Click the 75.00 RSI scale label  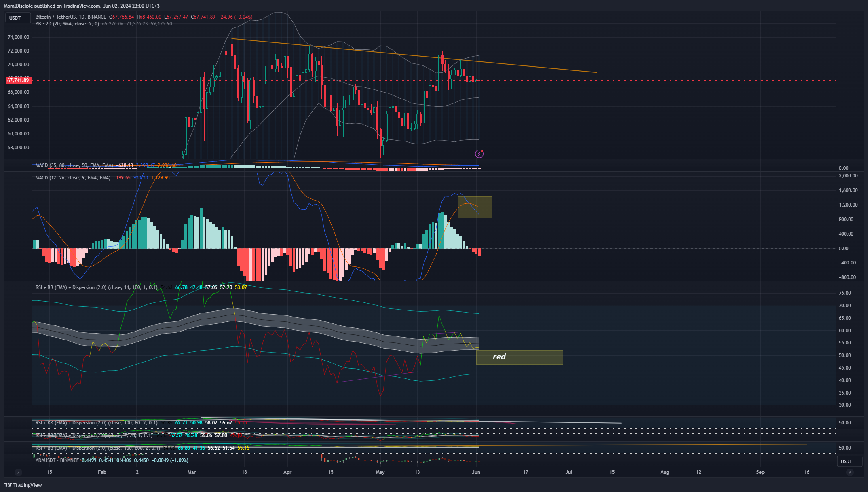click(845, 293)
